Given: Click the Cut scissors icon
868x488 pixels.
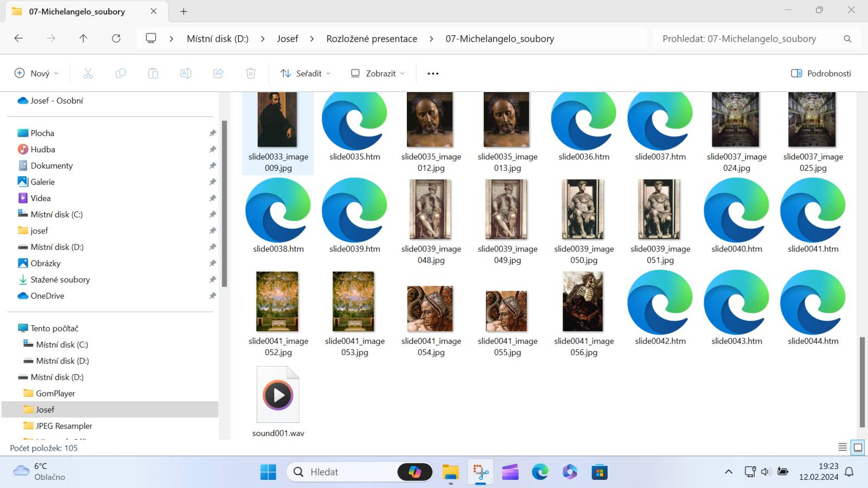Looking at the screenshot, I should 88,73.
